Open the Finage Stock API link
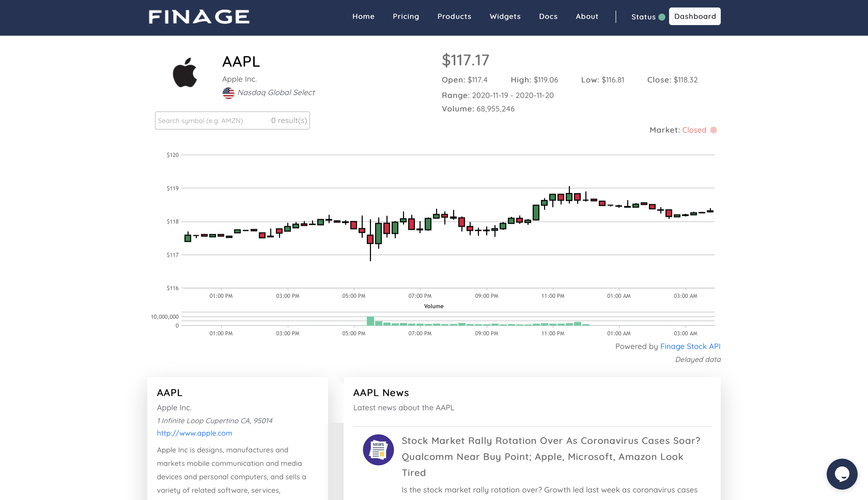Viewport: 868px width, 500px height. click(x=690, y=346)
